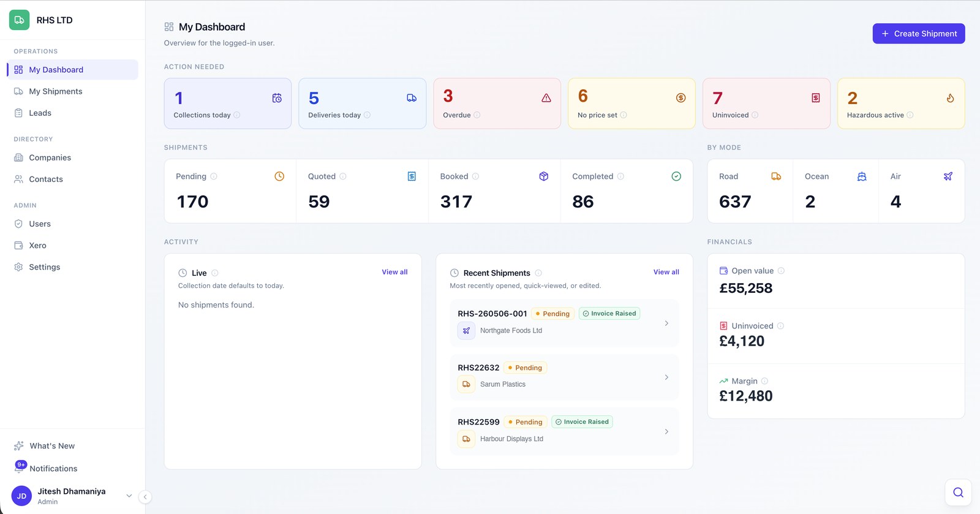
Task: Click the Pending clock icon
Action: [x=279, y=176]
